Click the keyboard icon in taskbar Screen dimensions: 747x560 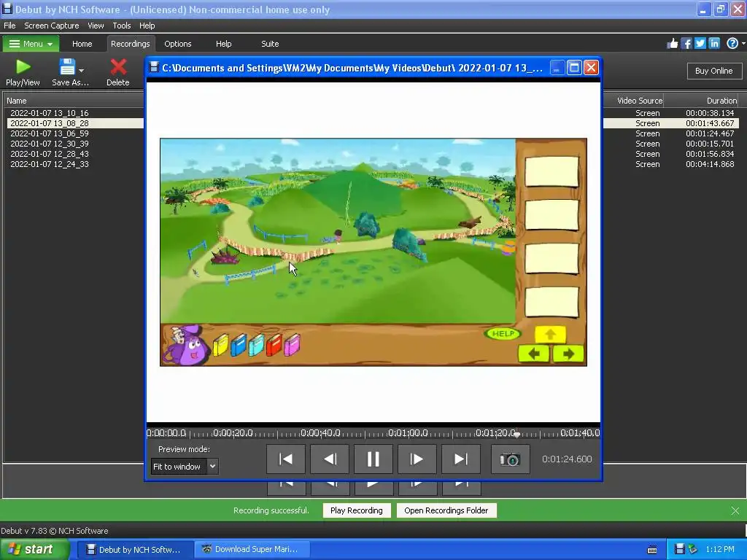point(652,550)
